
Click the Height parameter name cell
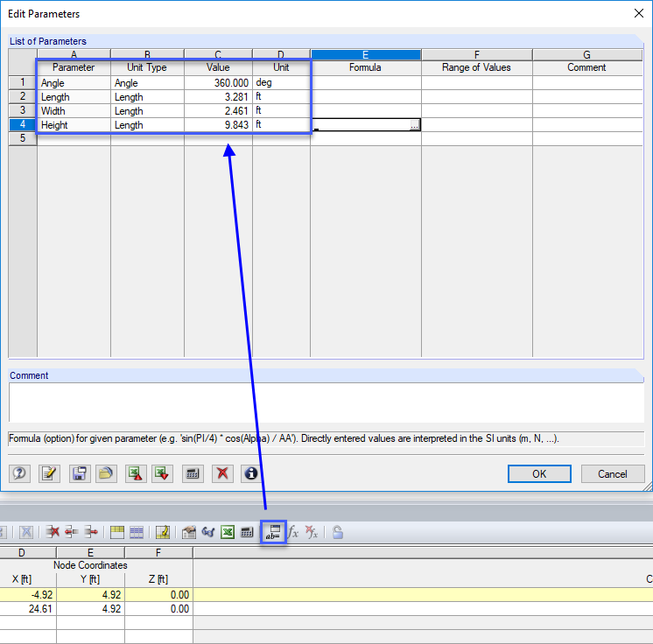coord(74,125)
